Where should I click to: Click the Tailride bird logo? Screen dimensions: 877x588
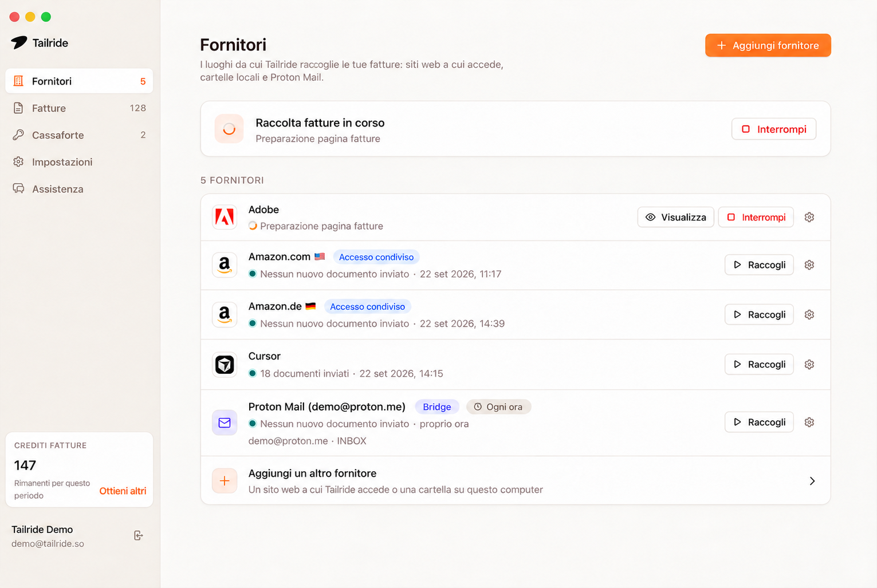[x=19, y=42]
